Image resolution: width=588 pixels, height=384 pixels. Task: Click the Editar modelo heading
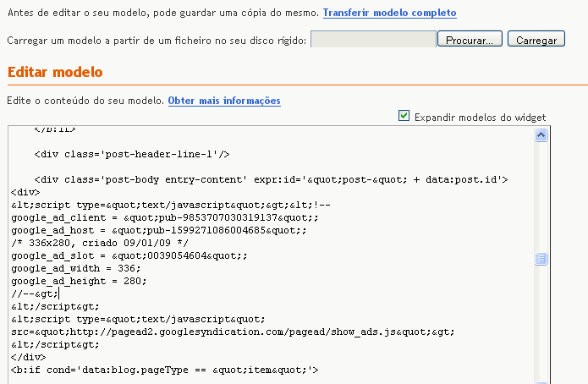point(55,72)
